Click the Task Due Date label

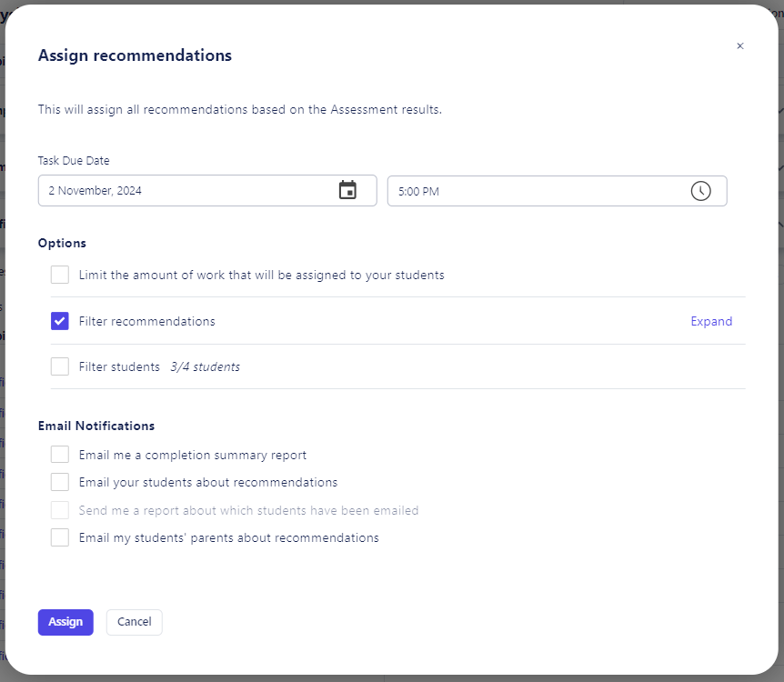pyautogui.click(x=74, y=161)
